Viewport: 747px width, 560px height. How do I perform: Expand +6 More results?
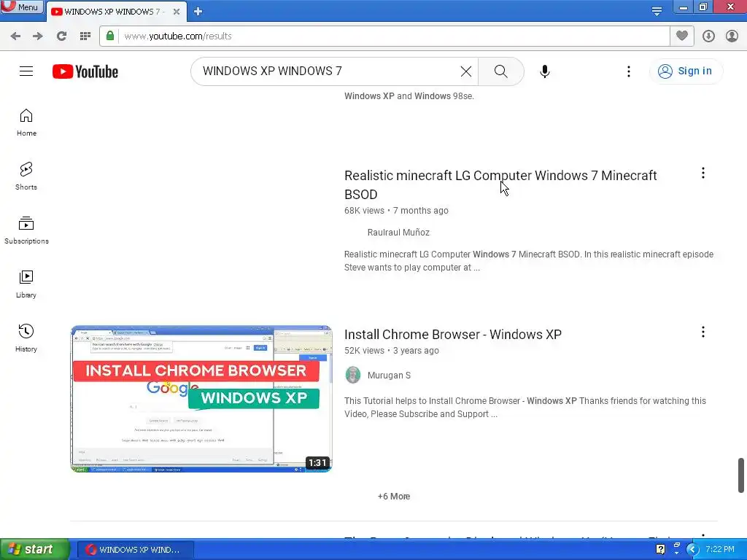click(x=393, y=496)
